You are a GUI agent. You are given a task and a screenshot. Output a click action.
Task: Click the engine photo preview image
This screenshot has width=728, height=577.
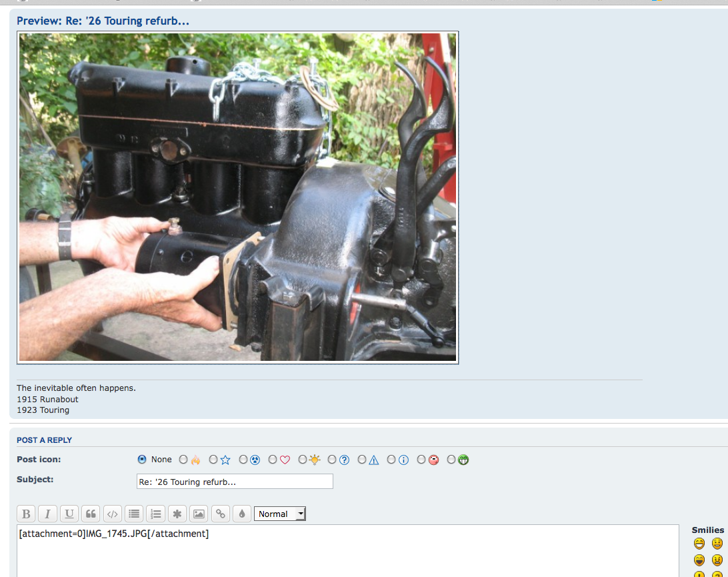pos(237,197)
